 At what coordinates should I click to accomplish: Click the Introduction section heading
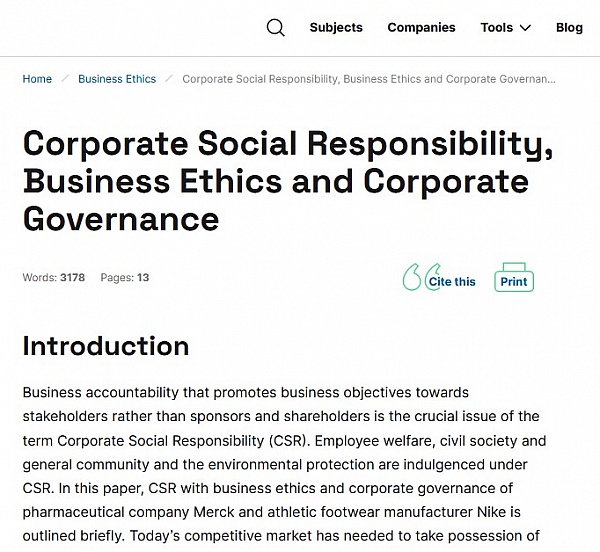point(106,346)
